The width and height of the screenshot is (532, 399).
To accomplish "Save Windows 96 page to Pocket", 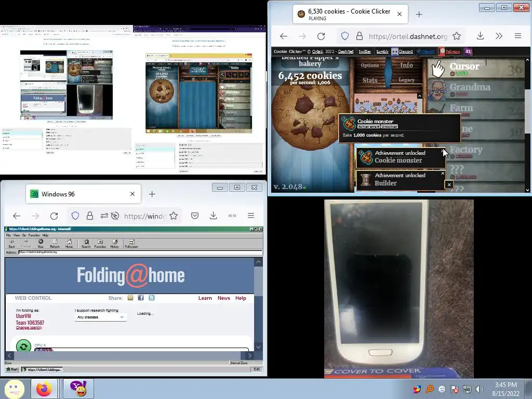I will tap(195, 216).
